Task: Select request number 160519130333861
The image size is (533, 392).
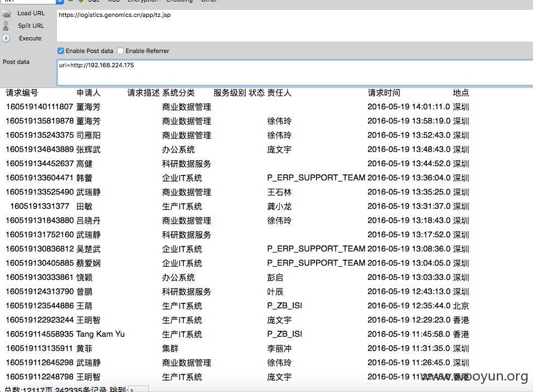Action: click(39, 278)
